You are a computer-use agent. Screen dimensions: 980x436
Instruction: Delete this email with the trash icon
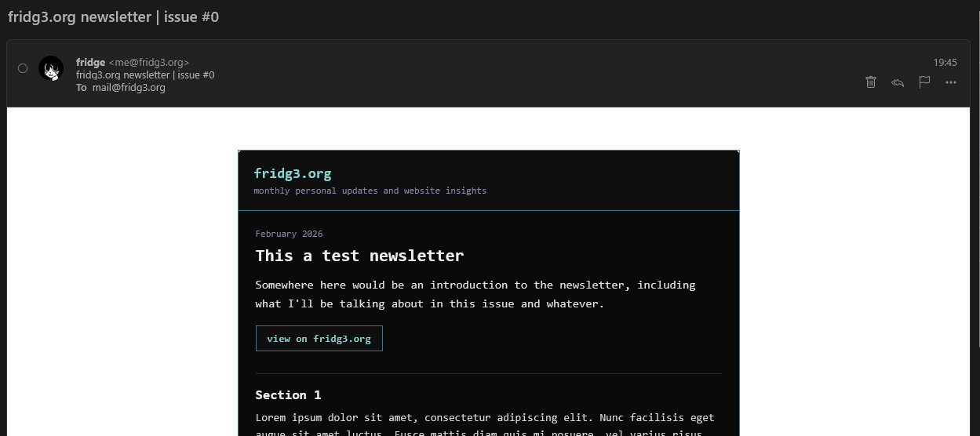[870, 82]
